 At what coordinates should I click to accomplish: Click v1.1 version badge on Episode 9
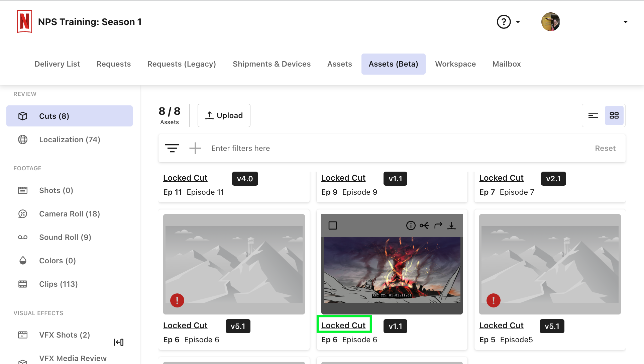[395, 179]
